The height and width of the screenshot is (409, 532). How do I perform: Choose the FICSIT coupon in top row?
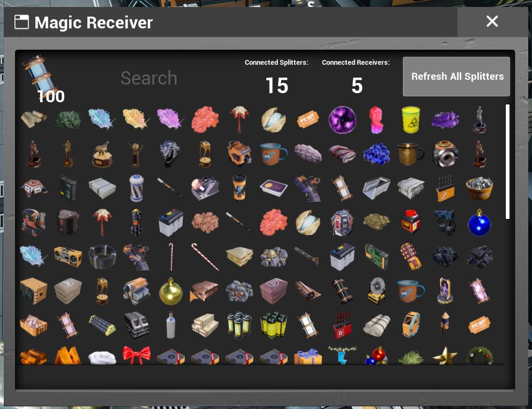coord(308,120)
